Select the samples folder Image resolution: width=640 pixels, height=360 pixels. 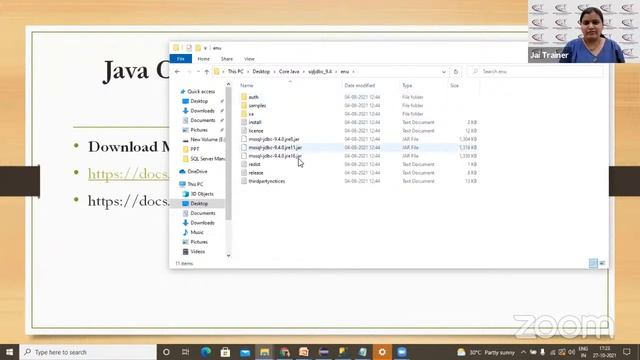coord(257,106)
